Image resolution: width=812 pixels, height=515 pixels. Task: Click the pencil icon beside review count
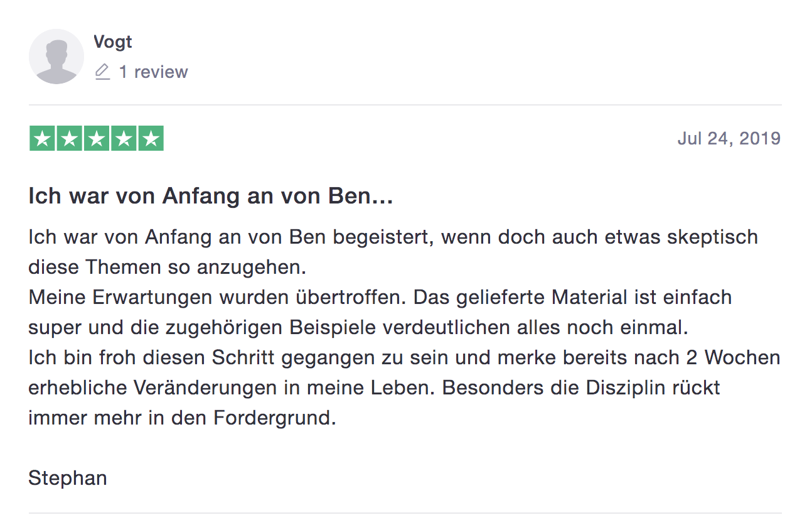click(102, 72)
